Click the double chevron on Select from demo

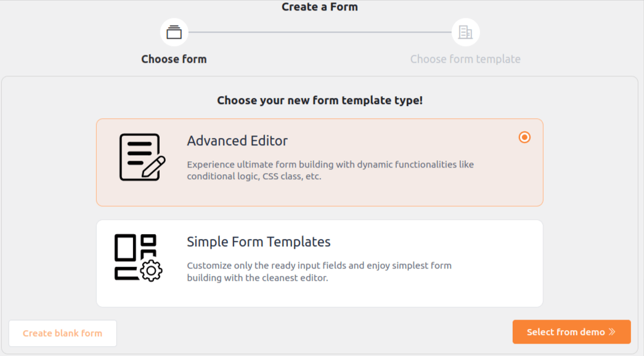pos(612,332)
